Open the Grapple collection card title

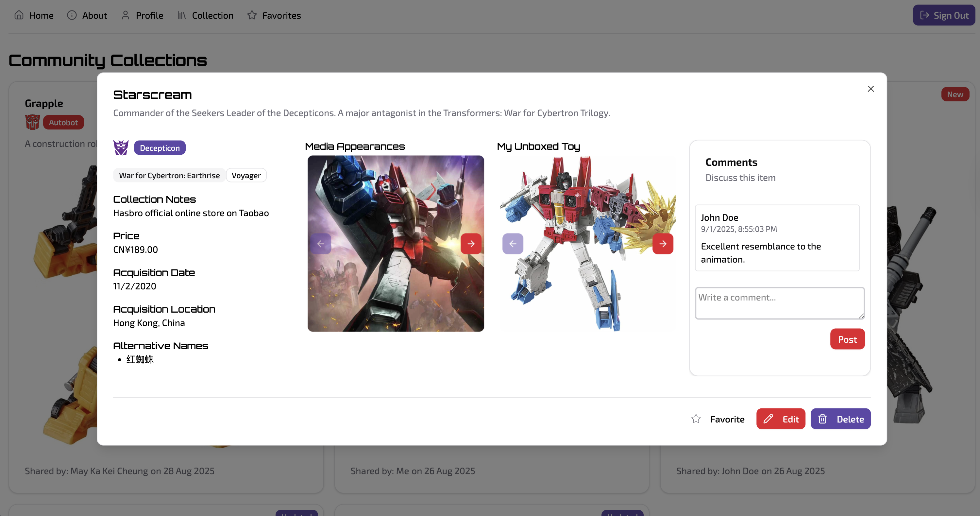point(44,103)
